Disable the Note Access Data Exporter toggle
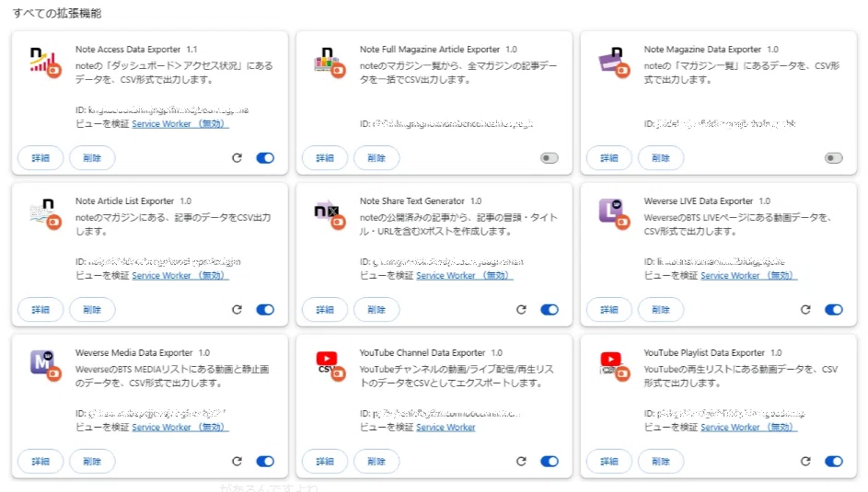Screen dimensions: 868x492 265,158
